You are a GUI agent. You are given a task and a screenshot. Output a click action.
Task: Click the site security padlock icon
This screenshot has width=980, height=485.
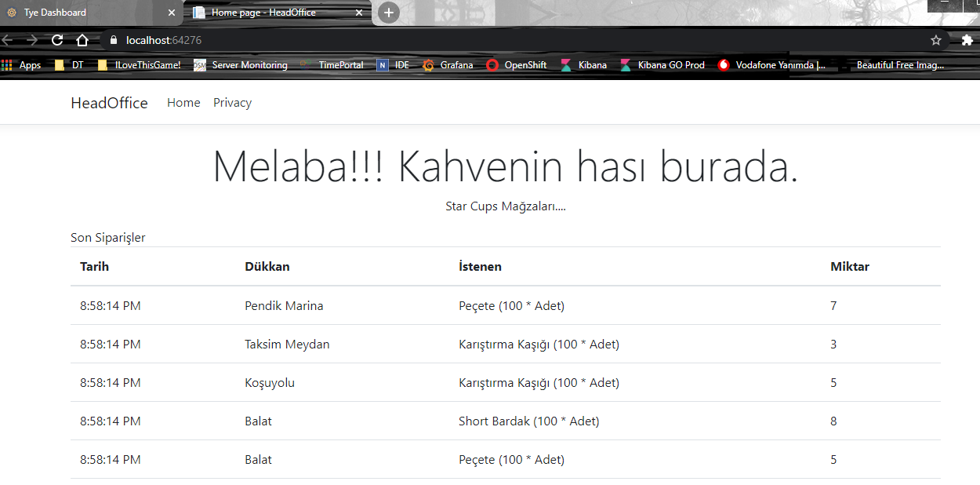point(114,39)
